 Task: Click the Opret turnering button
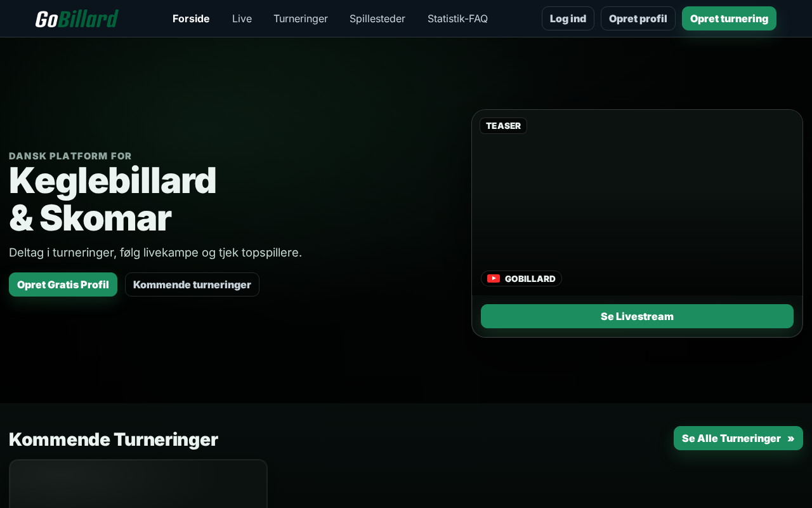[x=729, y=18]
